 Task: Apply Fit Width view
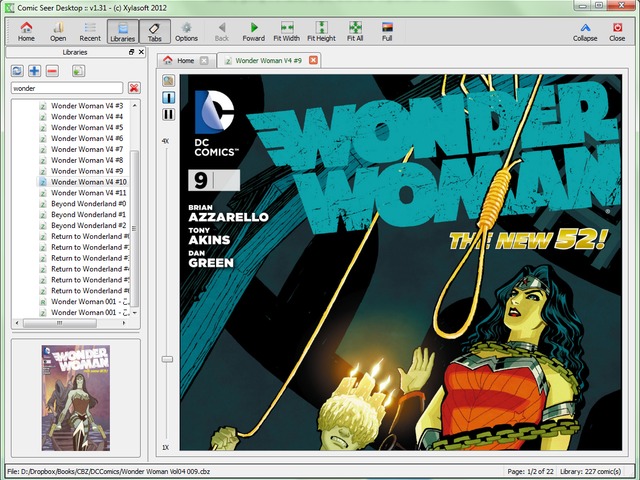(287, 31)
